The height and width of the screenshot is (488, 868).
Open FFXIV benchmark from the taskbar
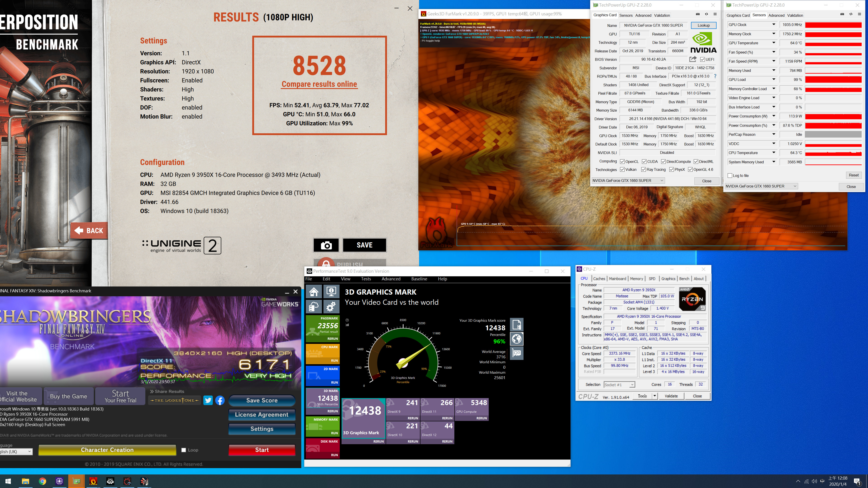[127, 481]
